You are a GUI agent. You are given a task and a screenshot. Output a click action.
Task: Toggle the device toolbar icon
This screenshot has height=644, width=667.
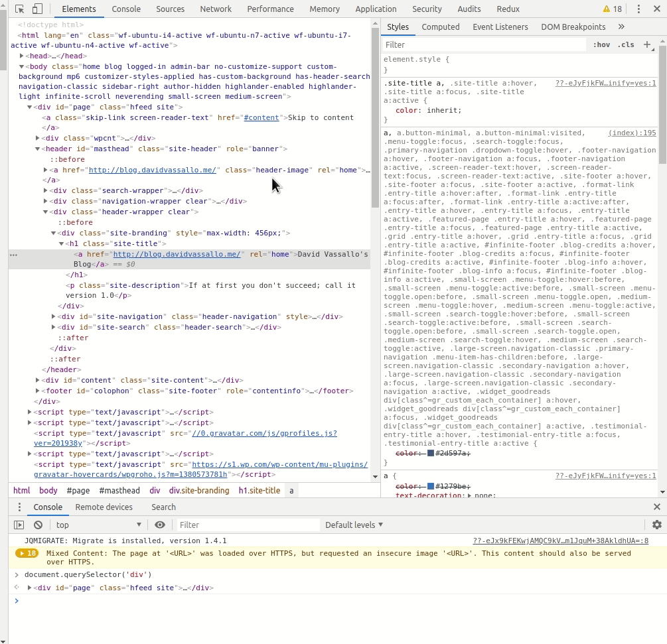(x=37, y=9)
